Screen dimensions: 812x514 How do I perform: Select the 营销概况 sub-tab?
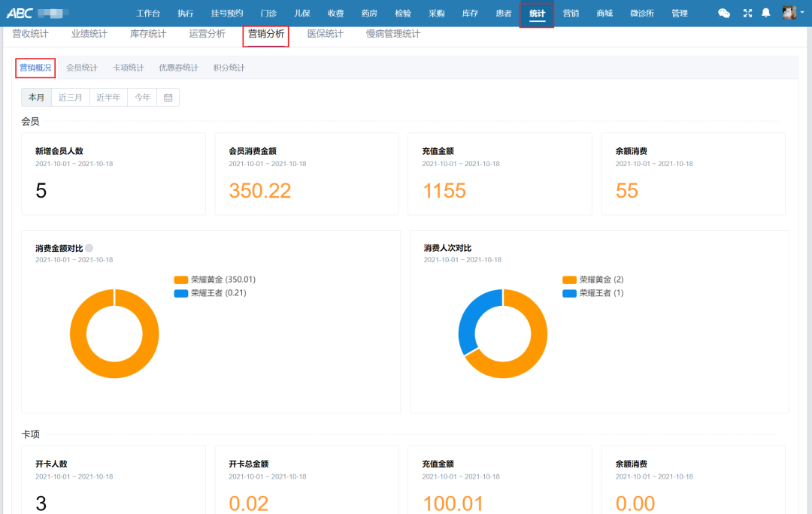(35, 68)
